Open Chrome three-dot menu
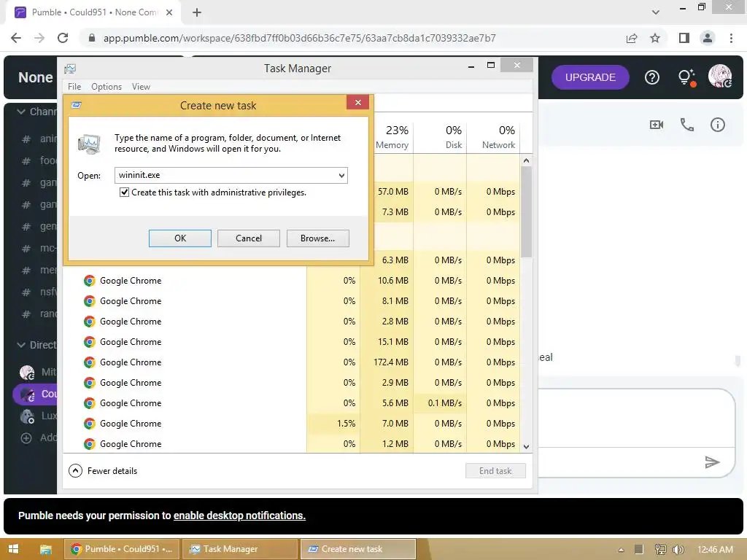747x560 pixels. 731,38
